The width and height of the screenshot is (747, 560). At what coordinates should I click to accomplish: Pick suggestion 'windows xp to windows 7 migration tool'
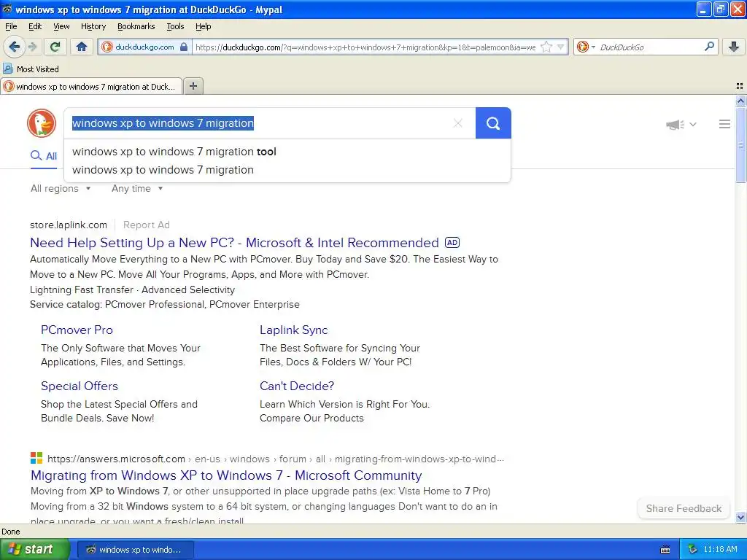tap(287, 152)
